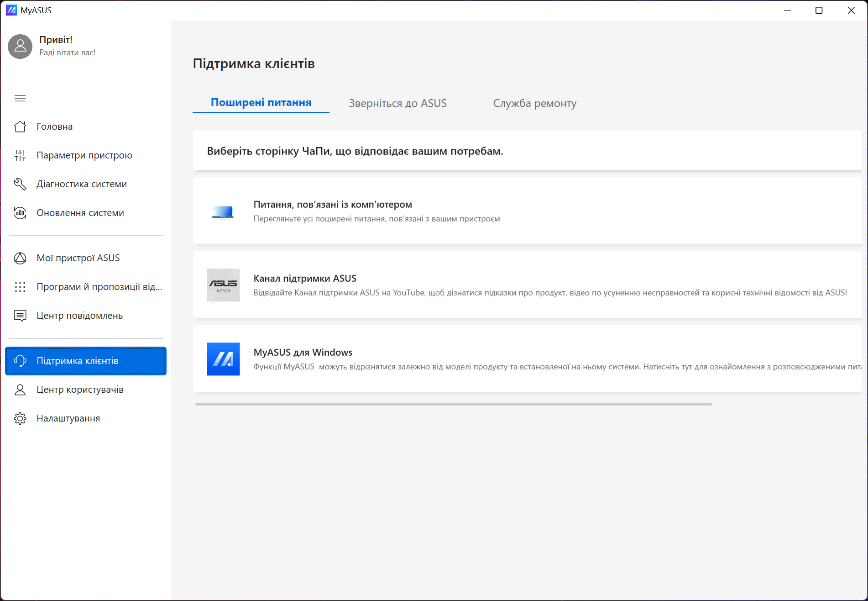This screenshot has height=601, width=868.
Task: Click the user profile avatar icon
Action: click(x=20, y=46)
